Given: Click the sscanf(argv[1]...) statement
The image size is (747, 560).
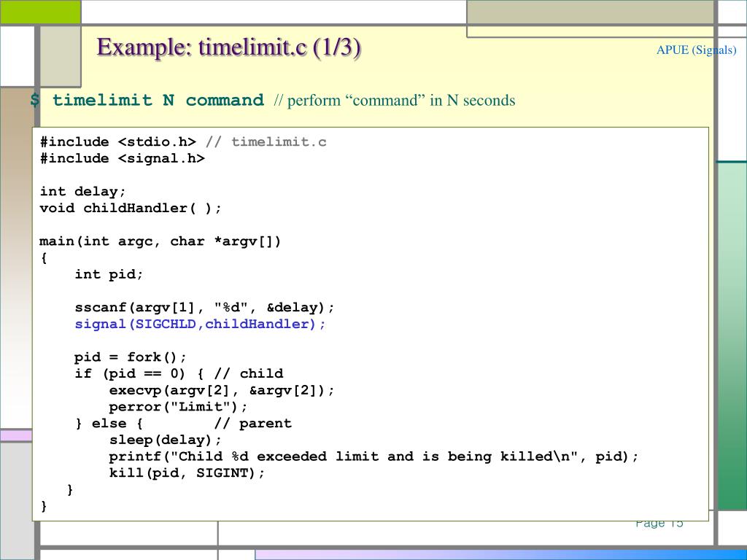Looking at the screenshot, I should (204, 307).
